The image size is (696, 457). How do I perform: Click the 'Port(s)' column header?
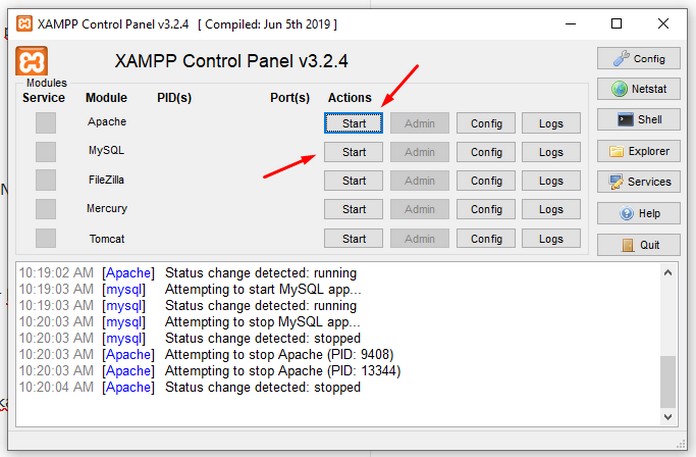pyautogui.click(x=290, y=98)
